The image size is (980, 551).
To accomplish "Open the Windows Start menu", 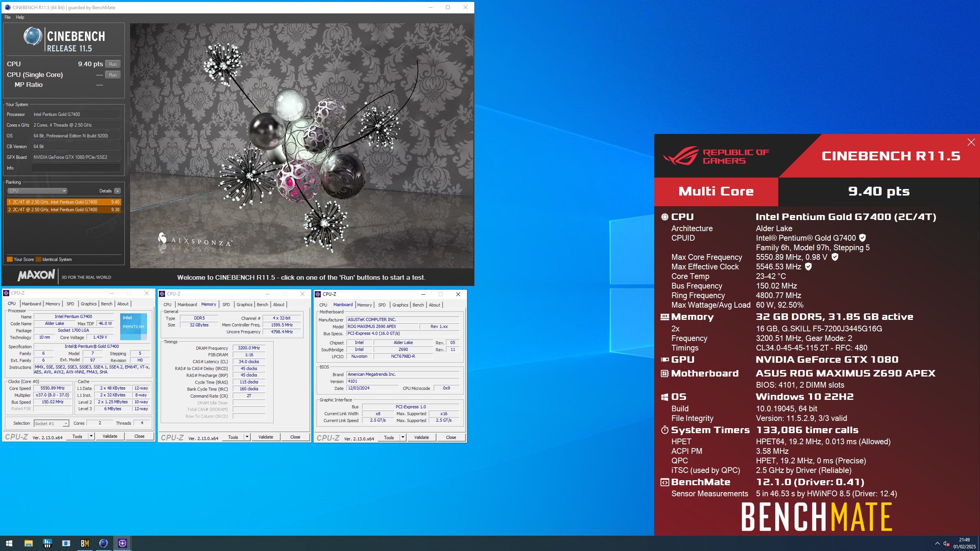I will coord(9,543).
